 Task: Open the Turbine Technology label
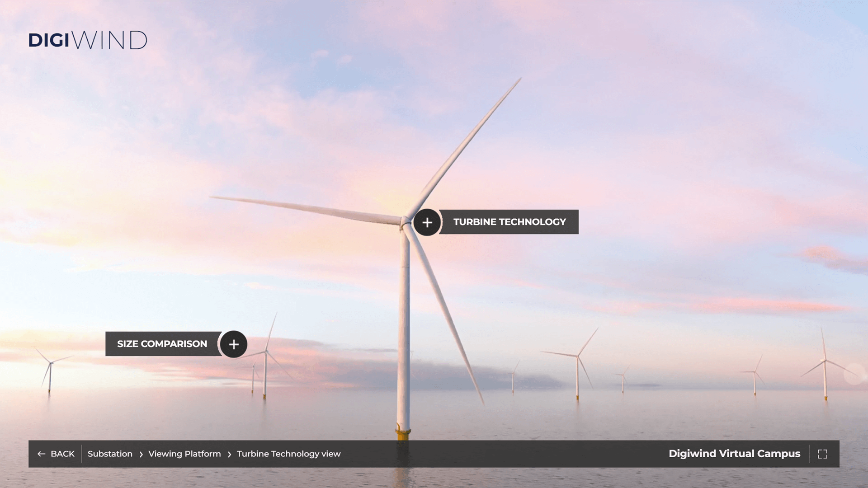pos(509,222)
